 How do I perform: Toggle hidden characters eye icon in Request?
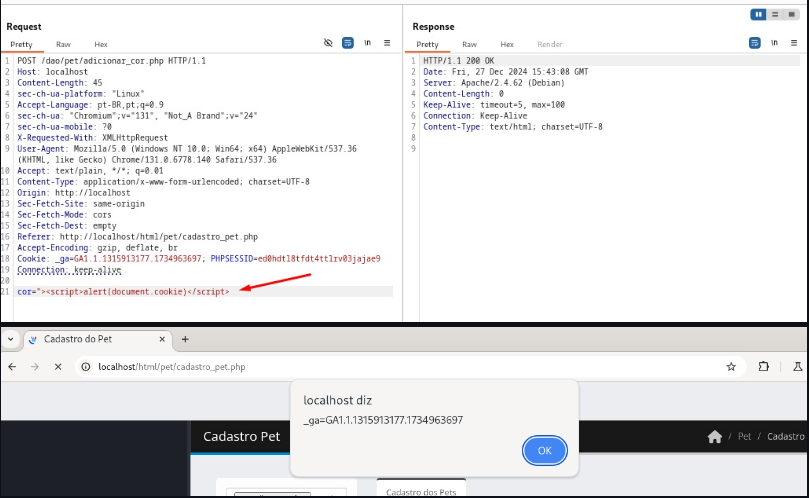tap(328, 43)
